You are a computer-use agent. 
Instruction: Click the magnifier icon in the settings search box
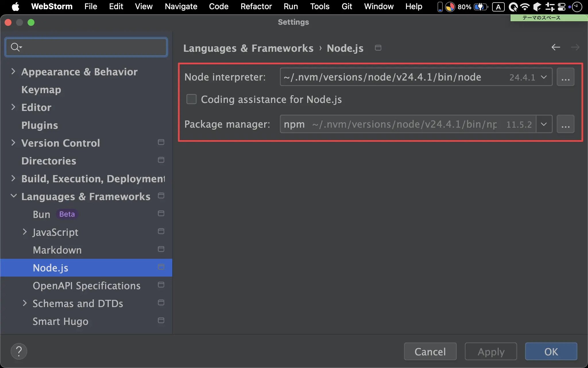tap(16, 47)
